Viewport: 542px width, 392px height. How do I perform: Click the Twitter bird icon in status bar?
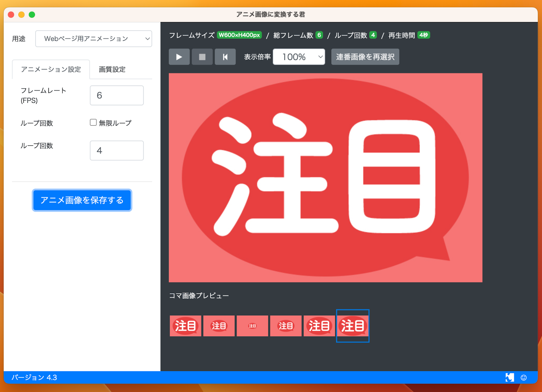click(509, 377)
